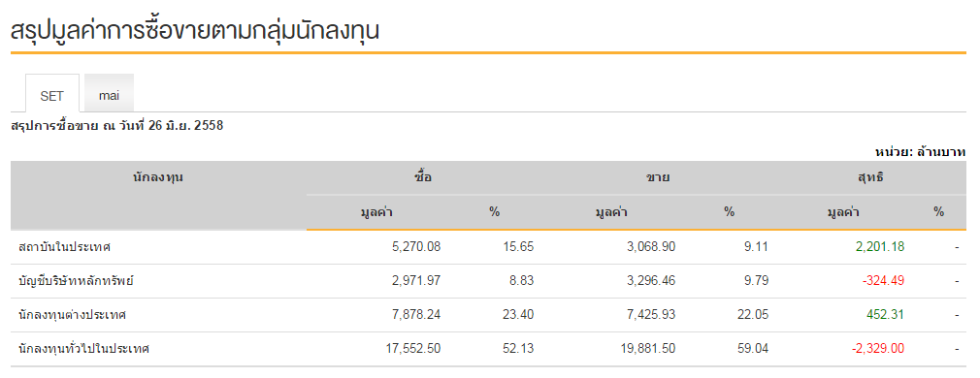Select the สถาบันในประเทศ row label
This screenshot has height=378, width=980.
click(65, 247)
